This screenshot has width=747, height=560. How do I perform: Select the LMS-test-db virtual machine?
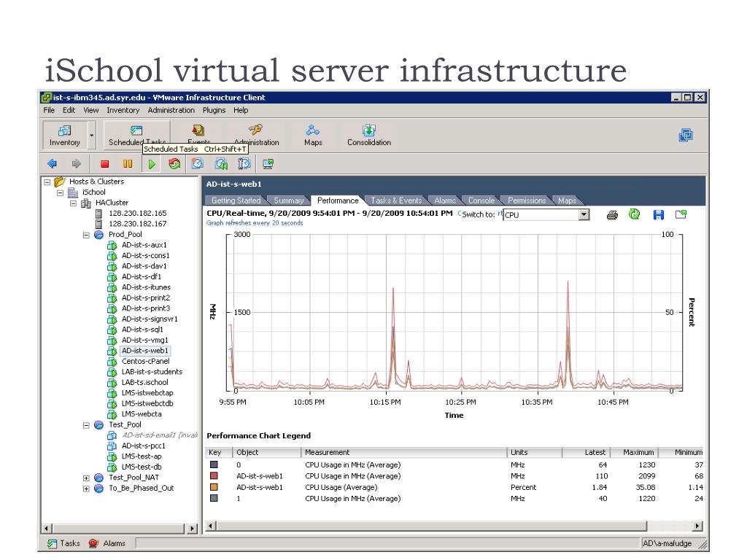141,467
